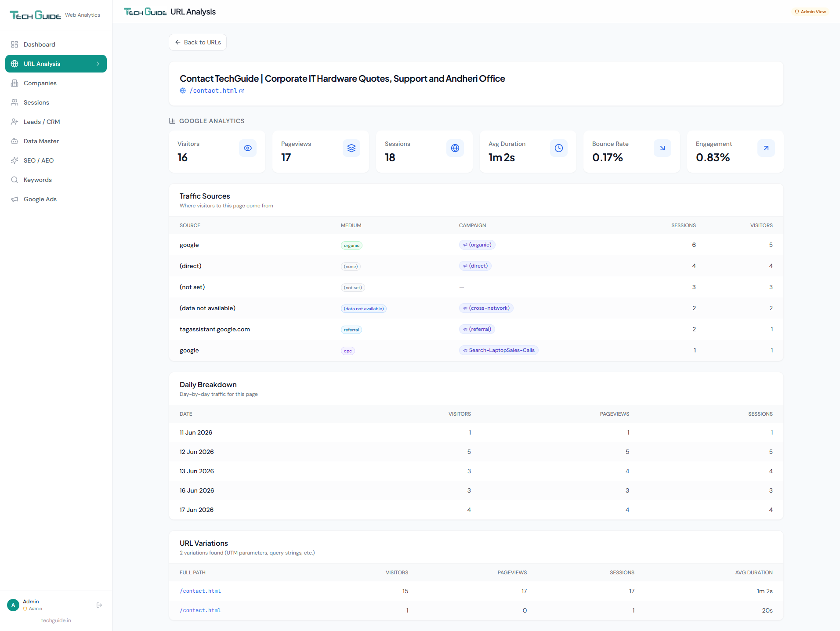
Task: Click the Keywords magnifier icon
Action: pyautogui.click(x=14, y=180)
